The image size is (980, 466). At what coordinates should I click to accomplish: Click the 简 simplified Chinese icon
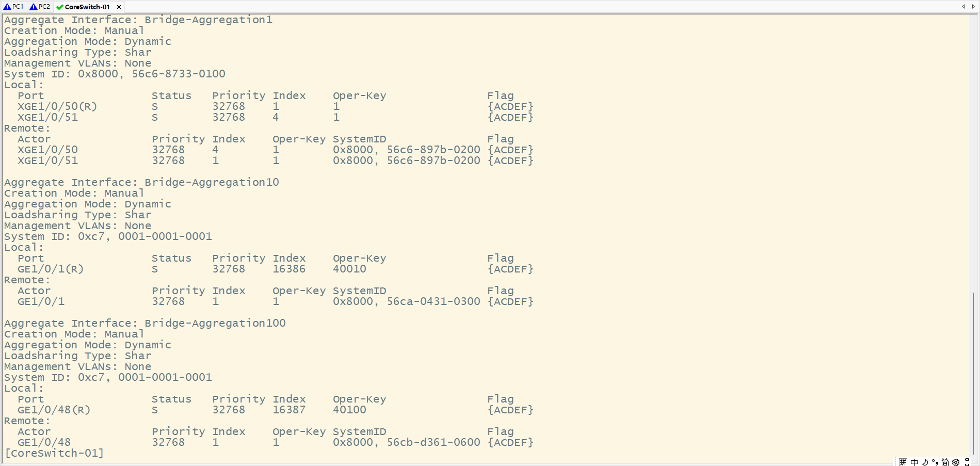tap(945, 462)
